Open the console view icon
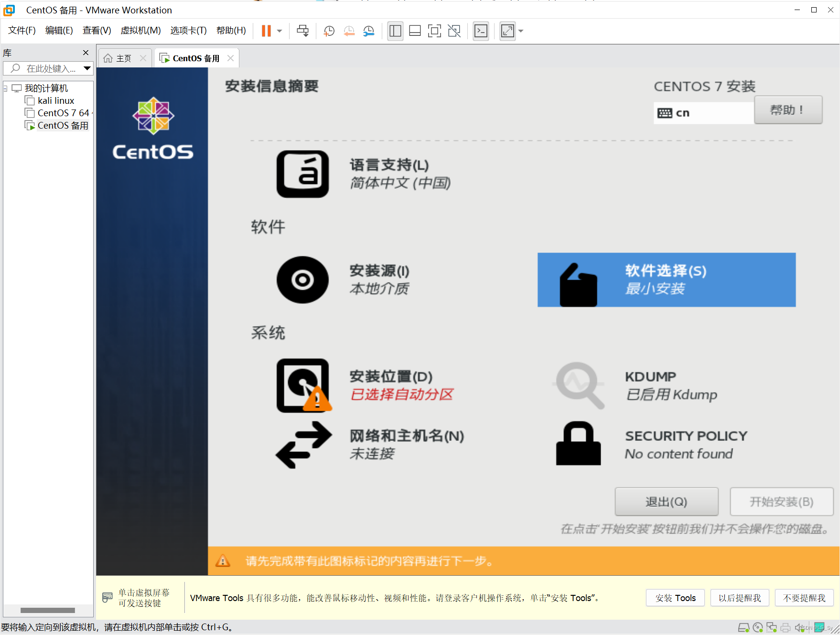Screen dimensions: 840x635 pos(481,31)
